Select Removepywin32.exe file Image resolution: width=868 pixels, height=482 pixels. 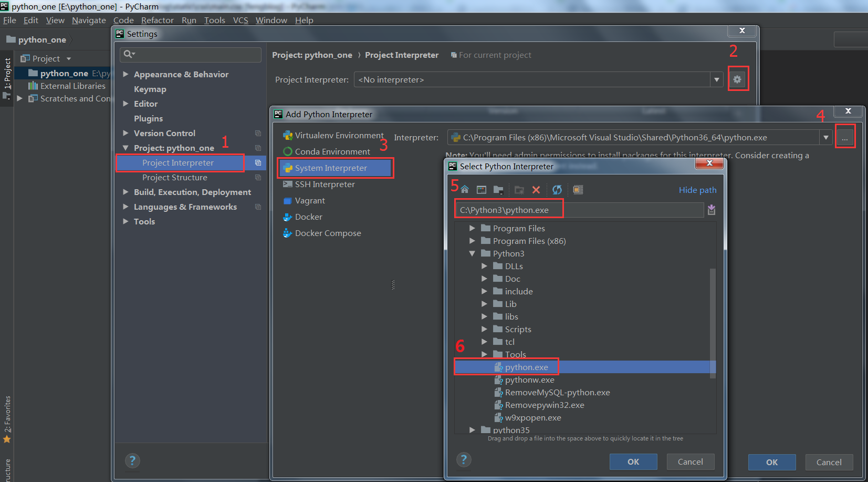point(545,405)
